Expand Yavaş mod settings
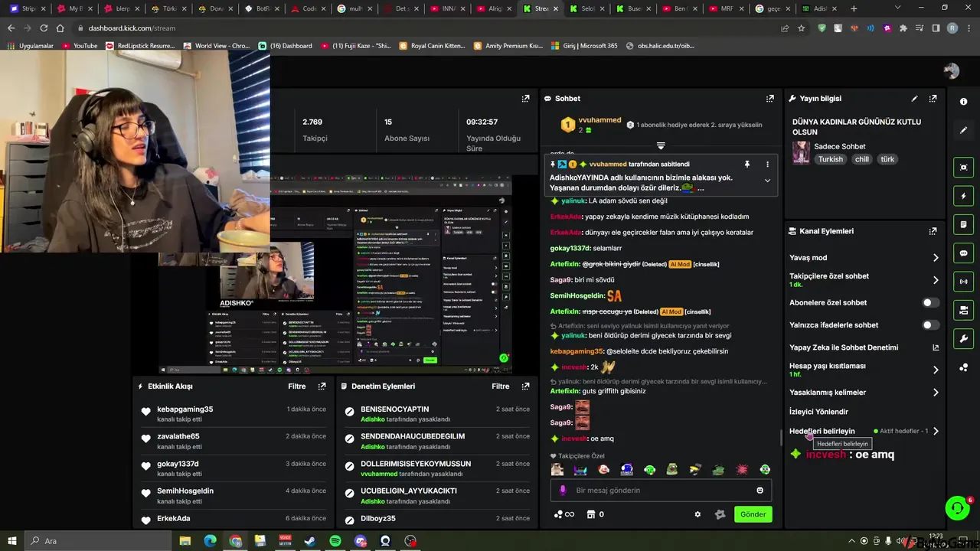The image size is (980, 551). (x=935, y=258)
